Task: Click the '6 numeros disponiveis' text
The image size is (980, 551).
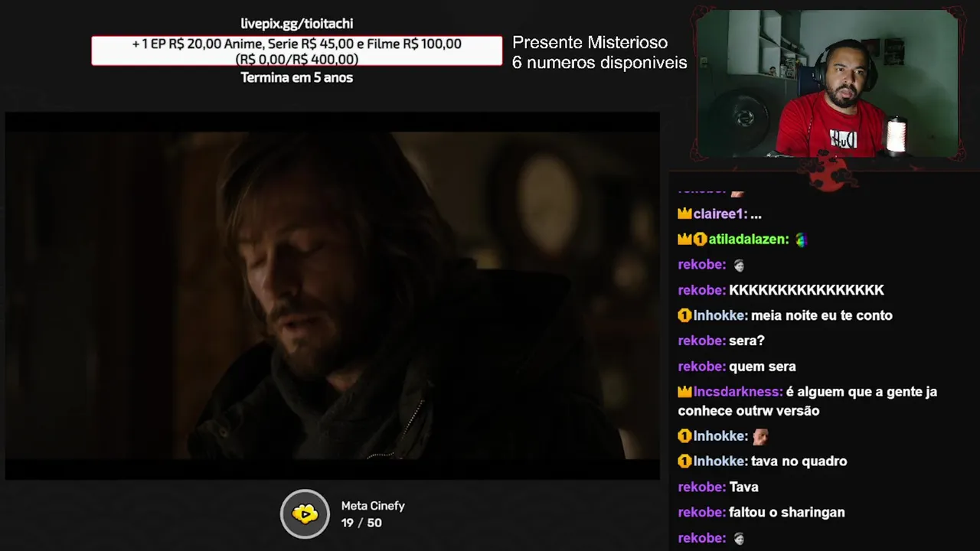Action: pyautogui.click(x=599, y=63)
